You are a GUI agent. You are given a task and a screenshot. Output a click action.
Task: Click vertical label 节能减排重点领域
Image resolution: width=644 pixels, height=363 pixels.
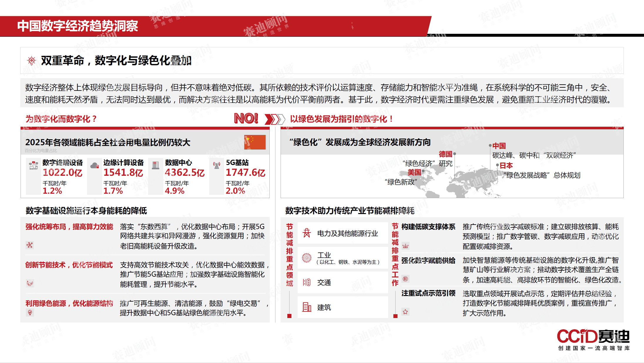coord(290,255)
